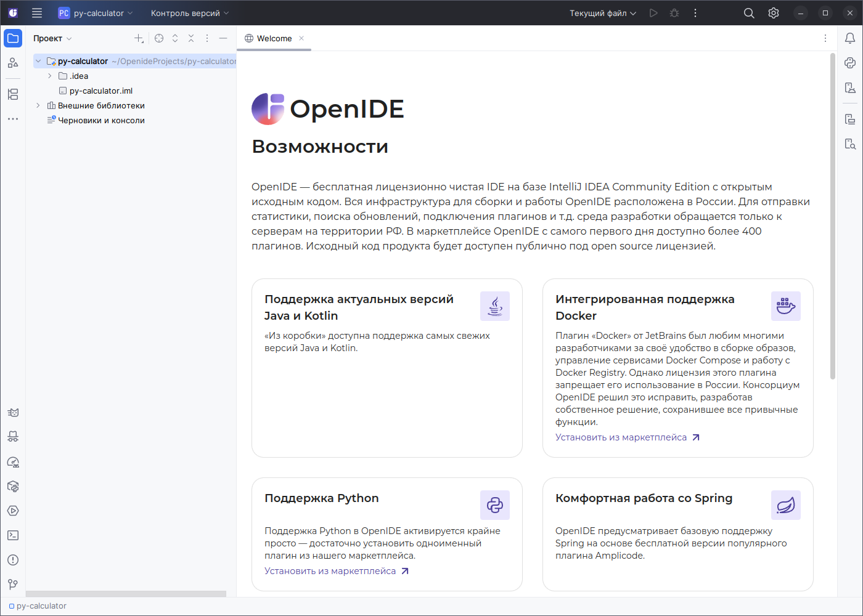
Task: Click Docker's Установить из маркетплейса link
Action: click(621, 437)
